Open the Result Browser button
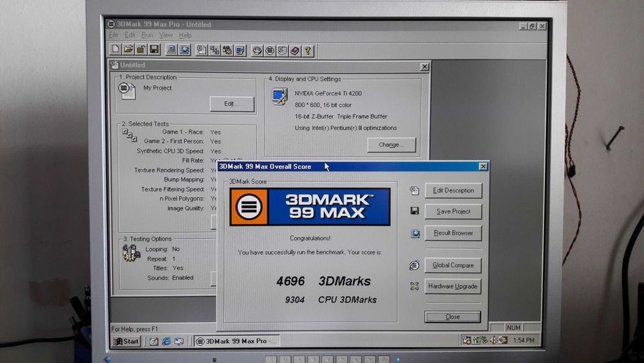 (x=453, y=233)
